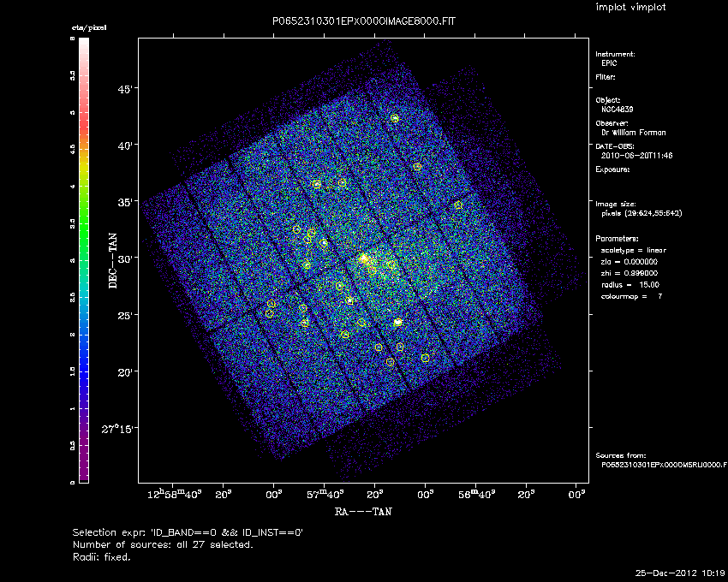Click the 'implot vimplot' label
728x582 pixels.
point(630,7)
